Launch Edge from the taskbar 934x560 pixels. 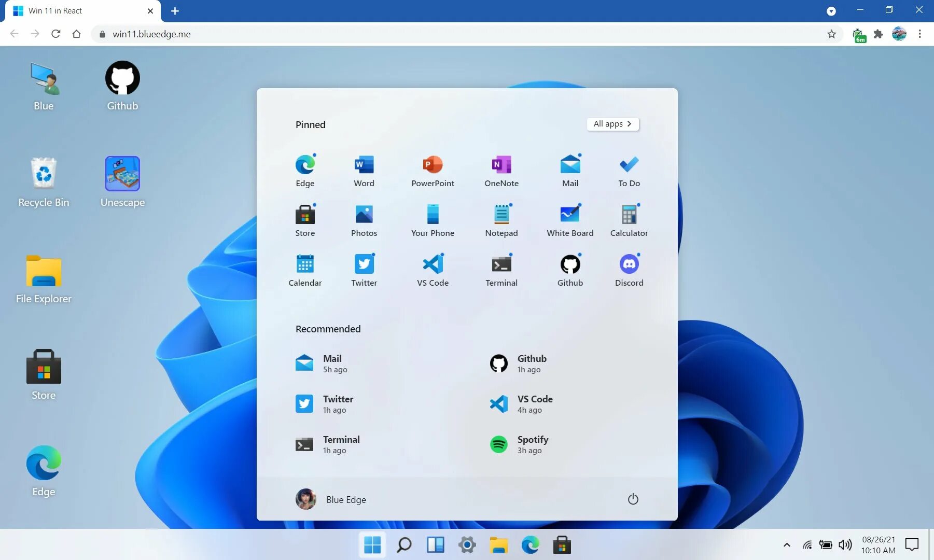pyautogui.click(x=530, y=545)
